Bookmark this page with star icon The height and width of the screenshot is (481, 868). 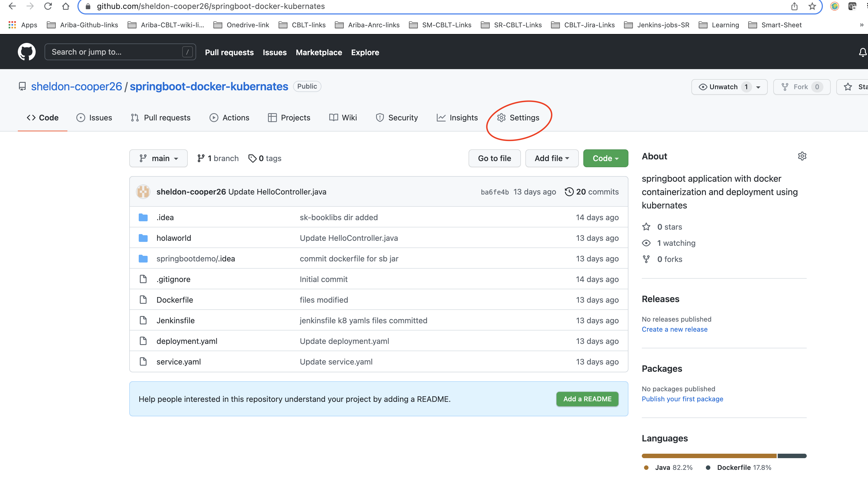[812, 6]
